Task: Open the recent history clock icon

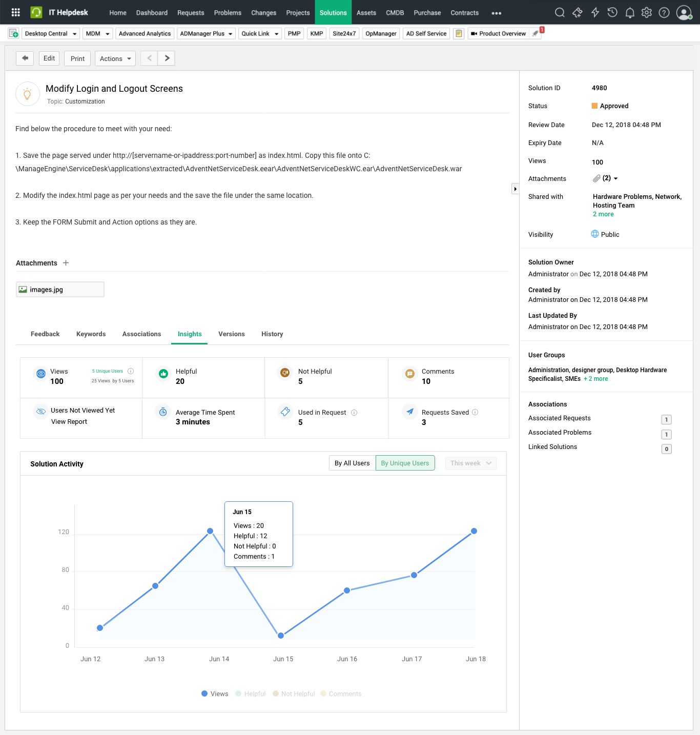Action: [x=612, y=12]
